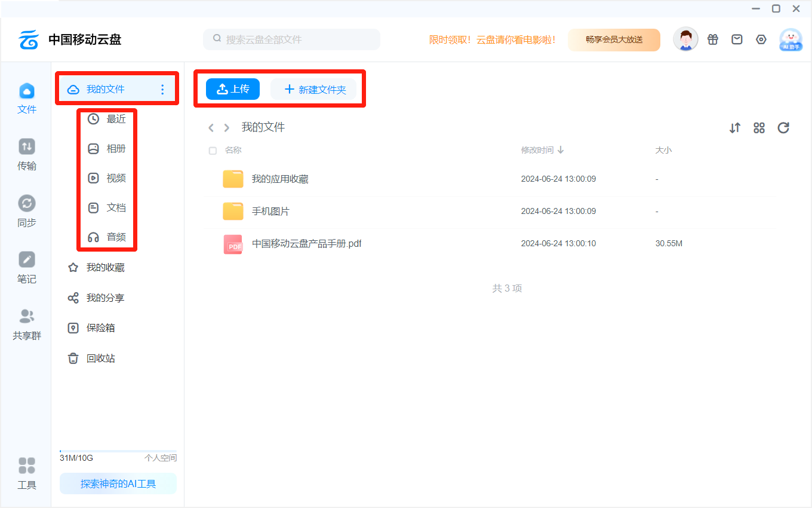The image size is (812, 508).
Task: Click the 大小 column header
Action: point(663,151)
